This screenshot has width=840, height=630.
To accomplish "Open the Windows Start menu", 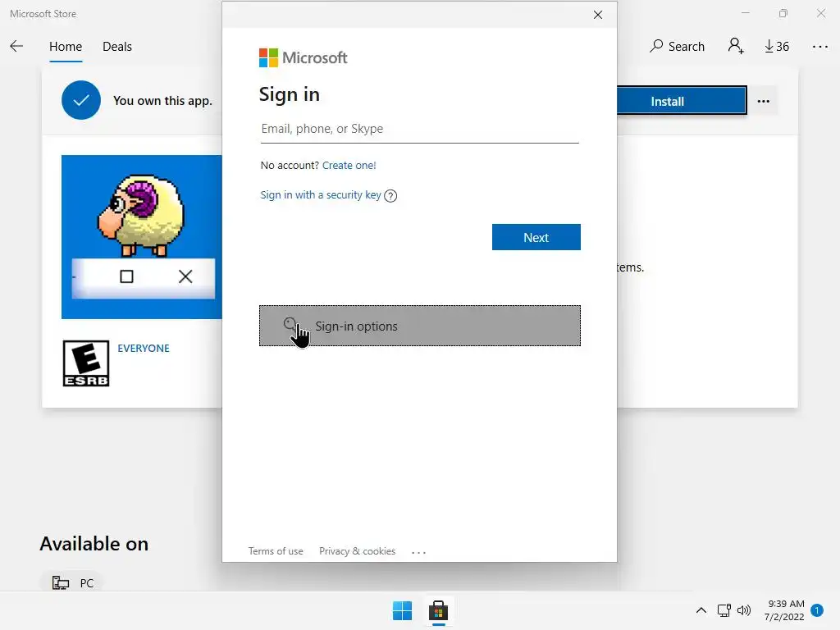I will (x=402, y=610).
